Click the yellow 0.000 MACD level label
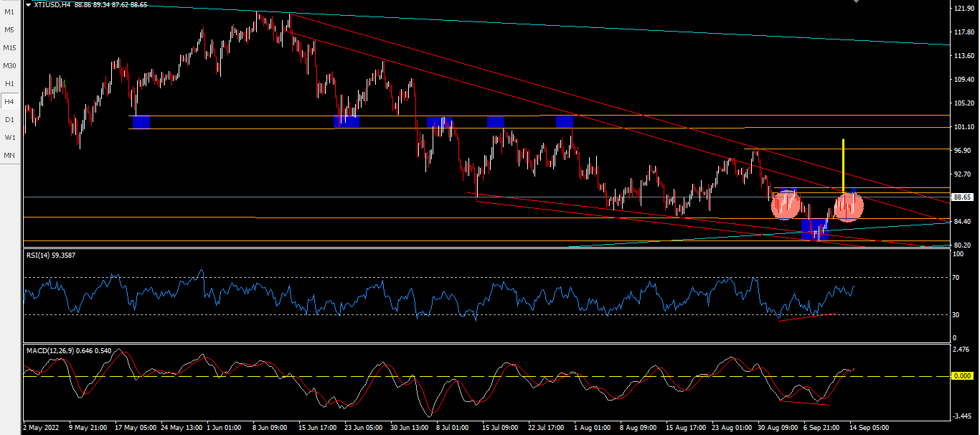 [961, 375]
